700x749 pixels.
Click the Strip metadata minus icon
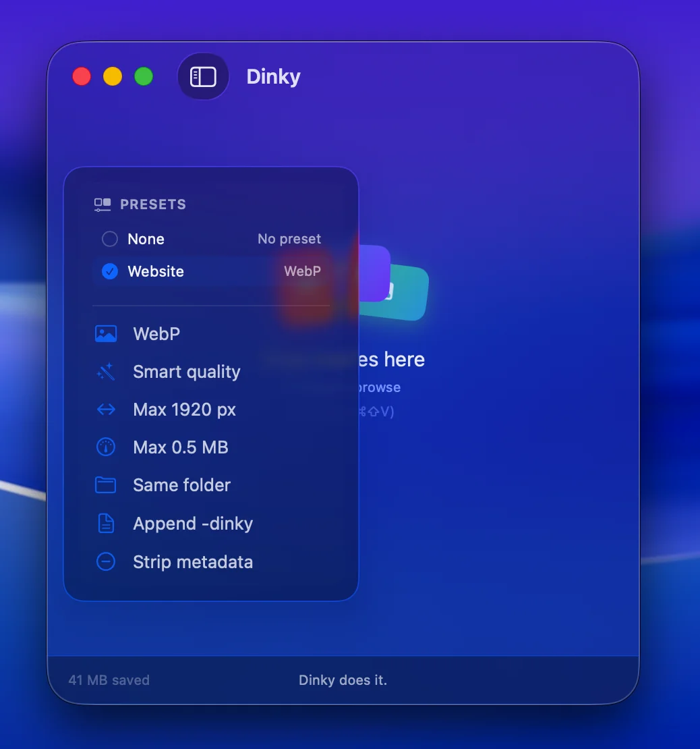[x=106, y=561]
